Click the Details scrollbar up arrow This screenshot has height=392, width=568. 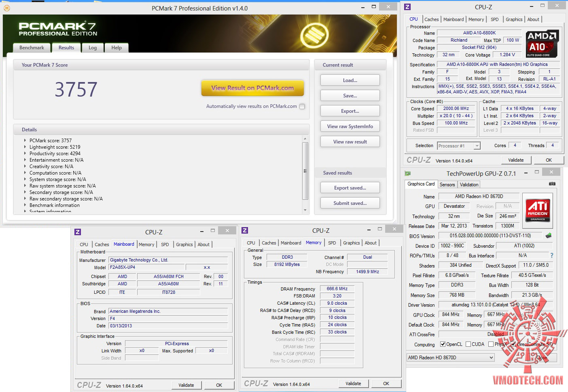[305, 139]
